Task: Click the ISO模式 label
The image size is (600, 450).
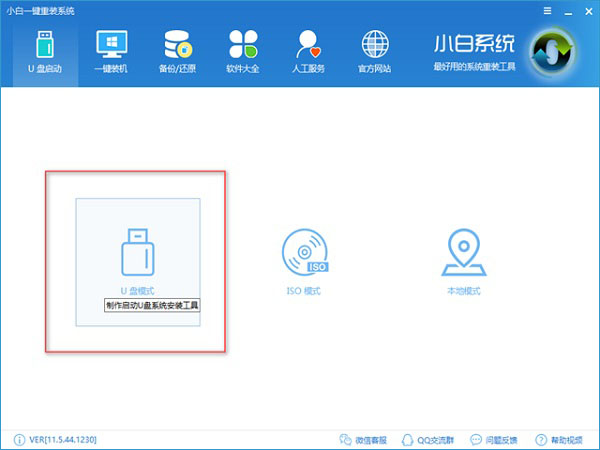Action: [x=303, y=291]
